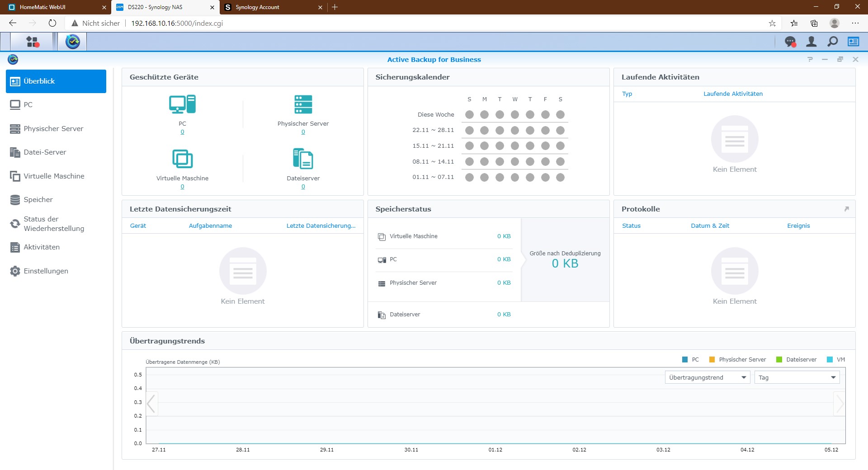Open browser settings and more menu
868x470 pixels.
click(855, 23)
